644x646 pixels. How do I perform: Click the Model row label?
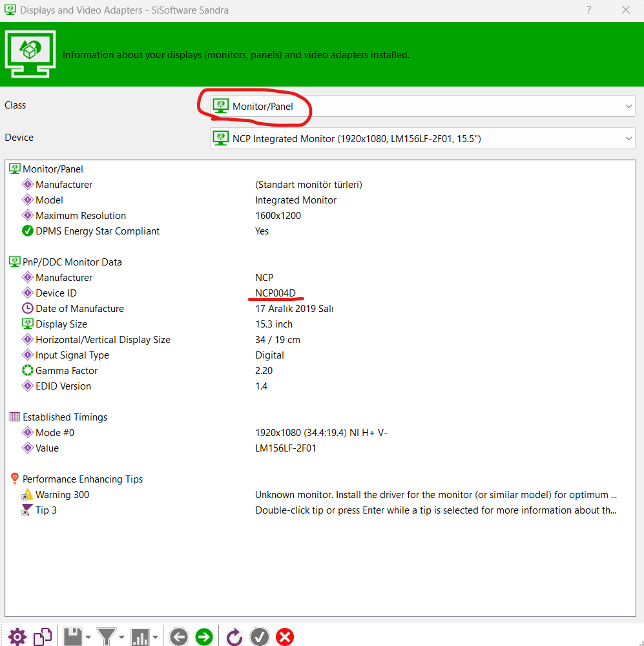click(x=49, y=200)
